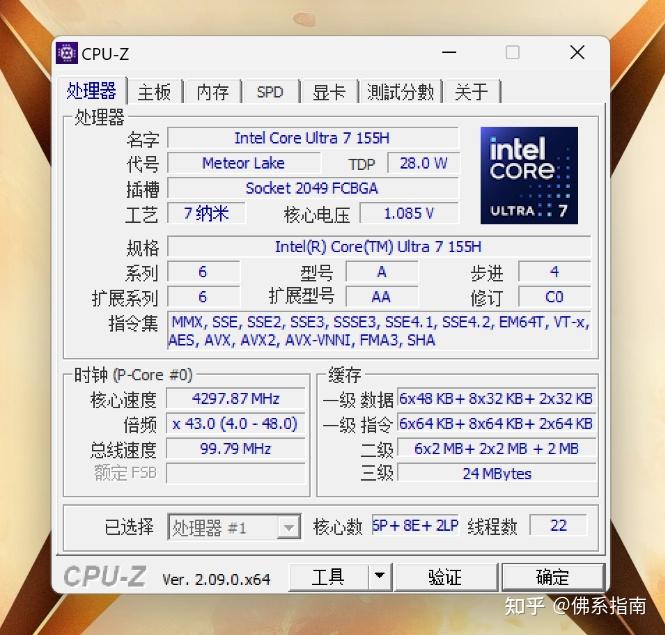The height and width of the screenshot is (635, 665).
Task: Click the bus speed 99.79 MHz
Action: [x=235, y=448]
